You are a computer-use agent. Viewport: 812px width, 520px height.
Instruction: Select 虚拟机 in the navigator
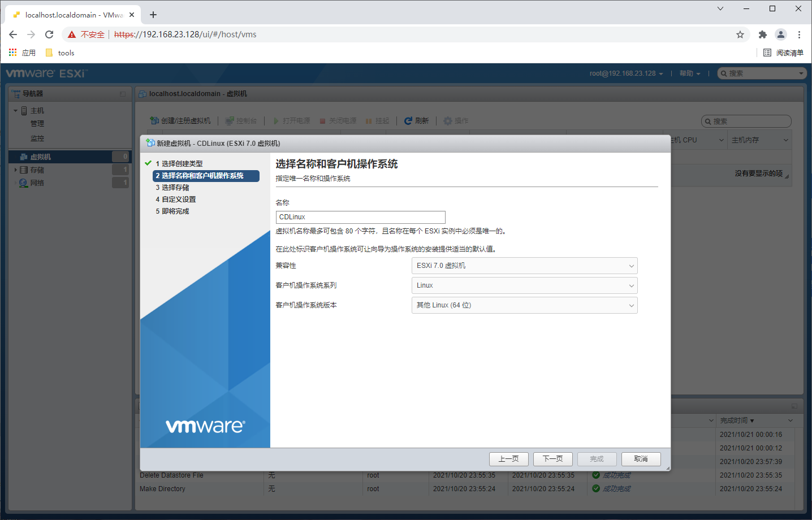point(69,157)
